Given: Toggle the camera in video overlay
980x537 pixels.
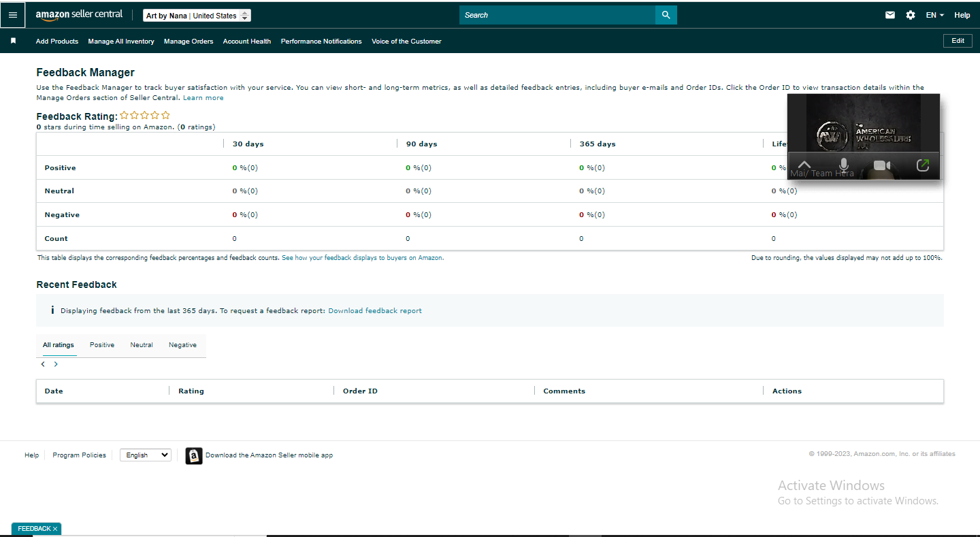Looking at the screenshot, I should point(882,165).
